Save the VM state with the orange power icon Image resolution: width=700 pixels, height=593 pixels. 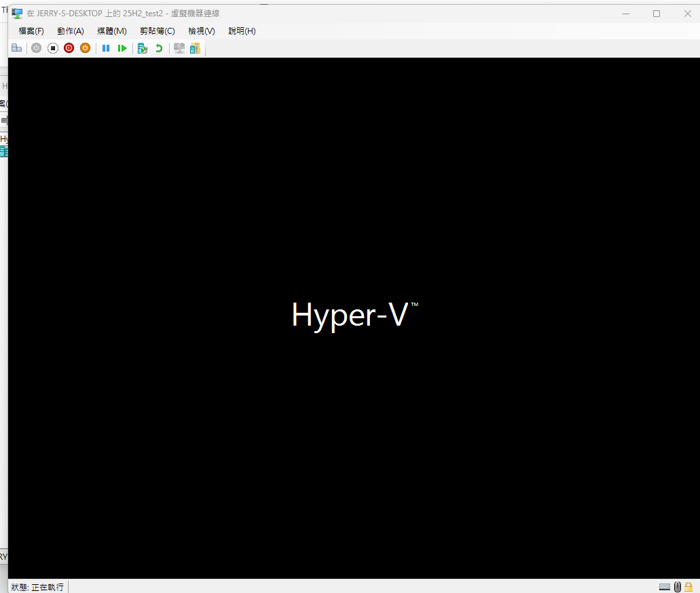[85, 47]
